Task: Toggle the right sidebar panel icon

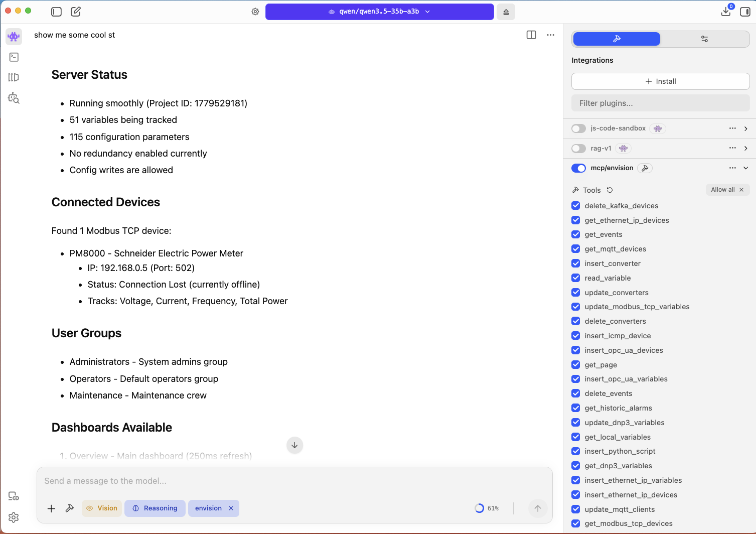Action: pyautogui.click(x=745, y=12)
